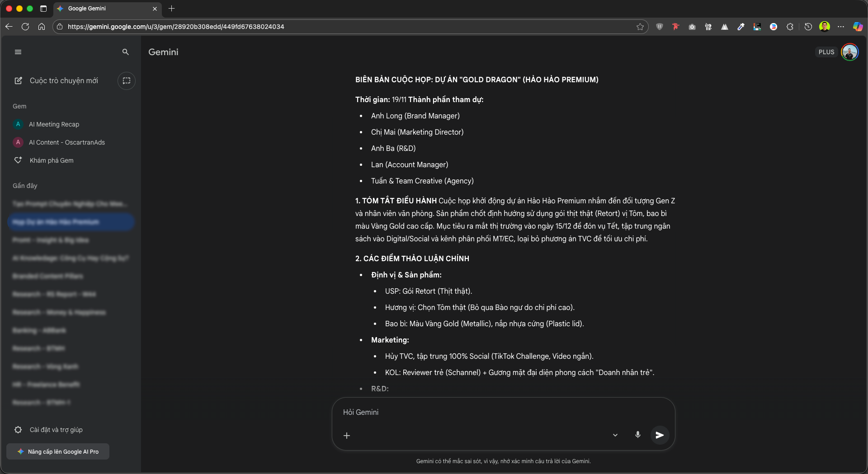Open Khám phá Gem explorer
868x474 pixels.
coord(51,160)
